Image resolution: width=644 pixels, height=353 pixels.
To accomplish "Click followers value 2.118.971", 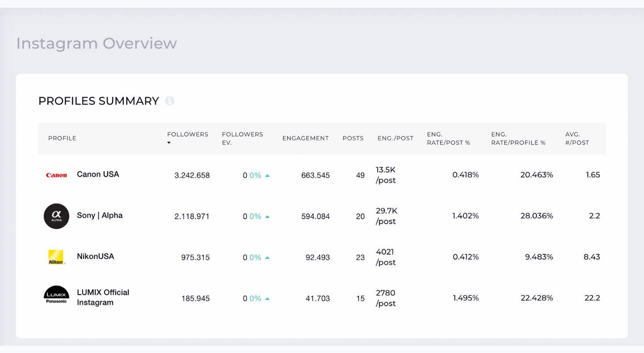I will 192,217.
